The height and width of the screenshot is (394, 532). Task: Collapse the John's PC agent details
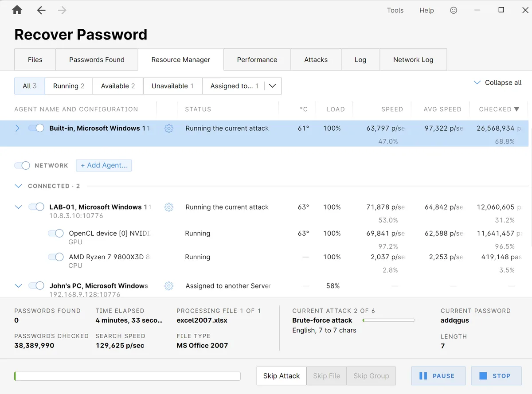[18, 286]
